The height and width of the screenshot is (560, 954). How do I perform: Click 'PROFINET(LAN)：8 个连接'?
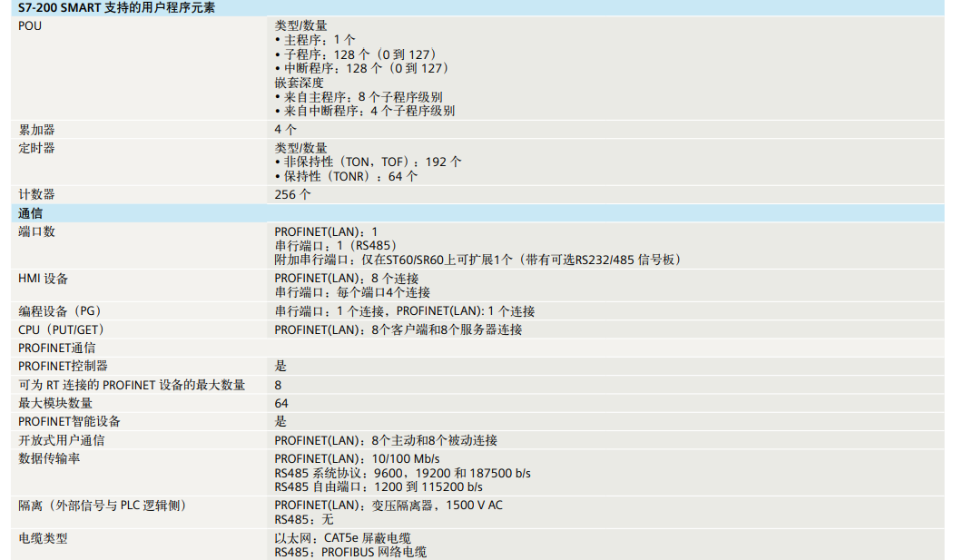pyautogui.click(x=347, y=279)
